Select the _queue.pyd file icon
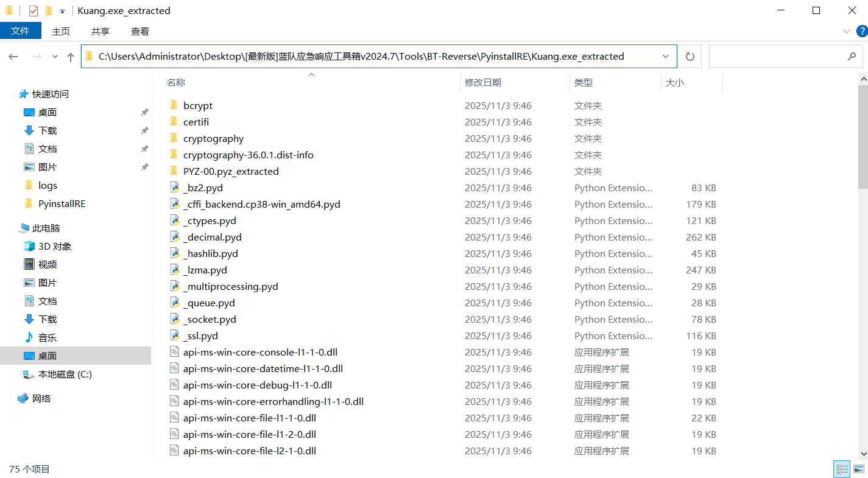This screenshot has height=478, width=868. coord(174,303)
